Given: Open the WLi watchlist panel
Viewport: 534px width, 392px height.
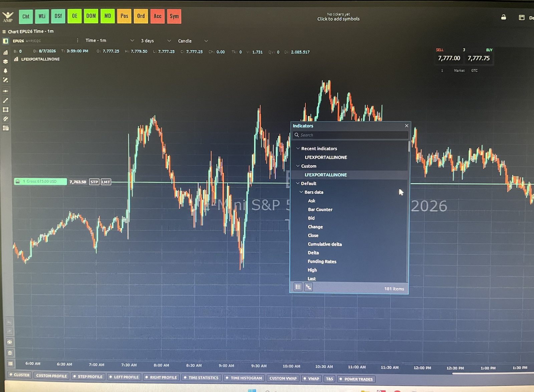Looking at the screenshot, I should [x=42, y=16].
